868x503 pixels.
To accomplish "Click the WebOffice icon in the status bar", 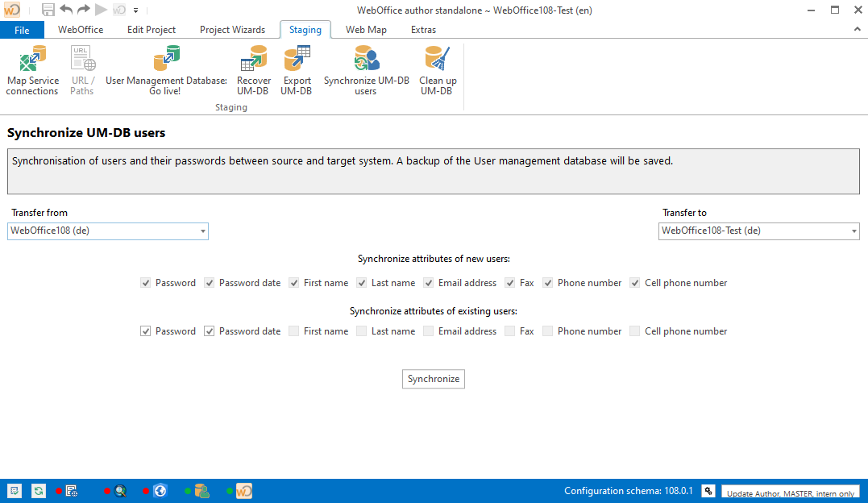I will click(x=243, y=490).
